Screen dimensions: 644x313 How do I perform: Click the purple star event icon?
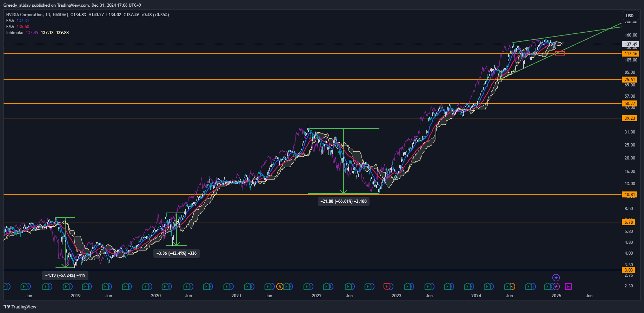(556, 278)
